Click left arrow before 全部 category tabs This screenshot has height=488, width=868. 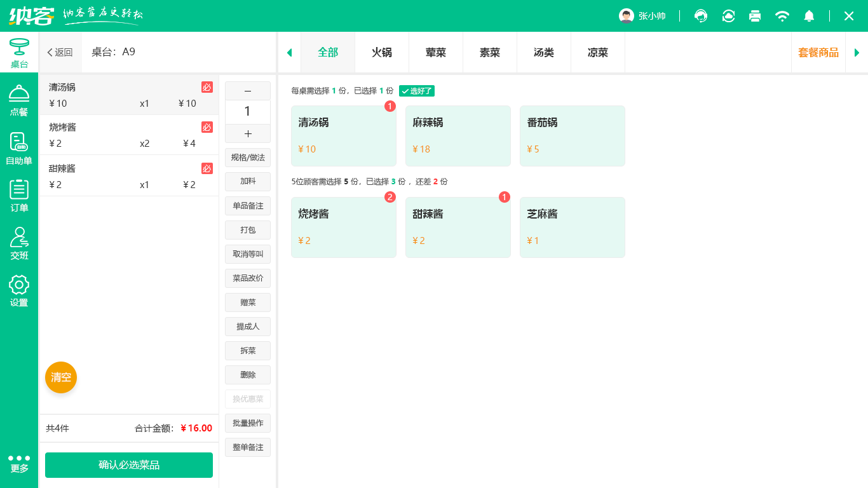289,52
